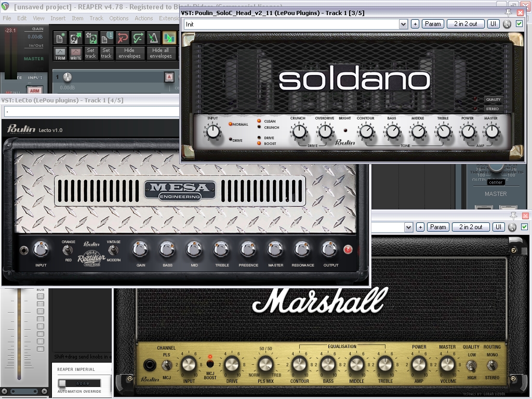Flip the PLS/MCJ channel switch on Marshall
Screen dimensions: 532x399
pos(166,365)
